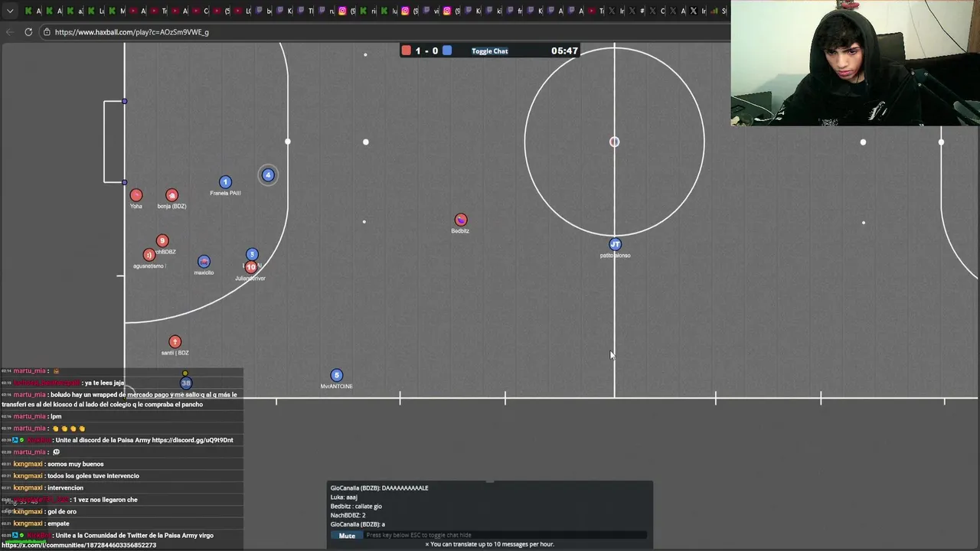Select red player disc santii | BDZ

click(x=175, y=342)
